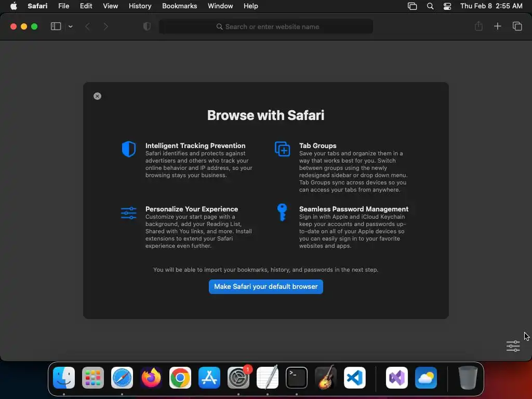Toggle the Safari sidebar
This screenshot has width=532, height=399.
pyautogui.click(x=56, y=26)
